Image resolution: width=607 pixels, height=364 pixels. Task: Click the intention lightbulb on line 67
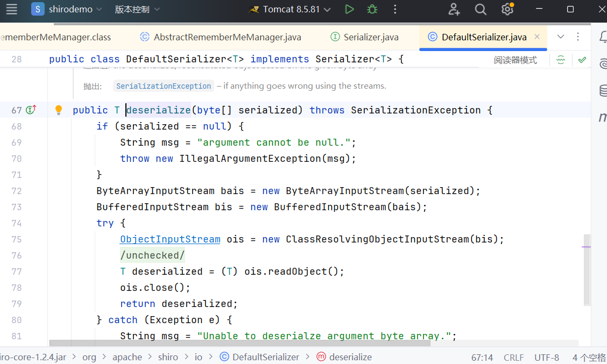click(x=59, y=110)
